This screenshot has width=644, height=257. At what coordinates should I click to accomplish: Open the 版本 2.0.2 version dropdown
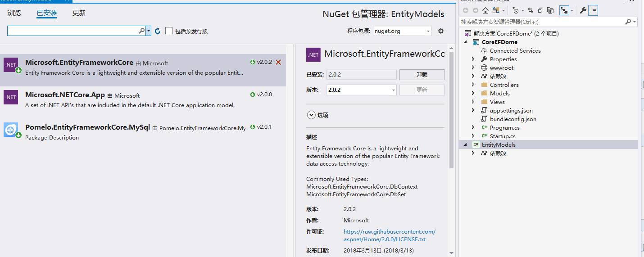[361, 90]
